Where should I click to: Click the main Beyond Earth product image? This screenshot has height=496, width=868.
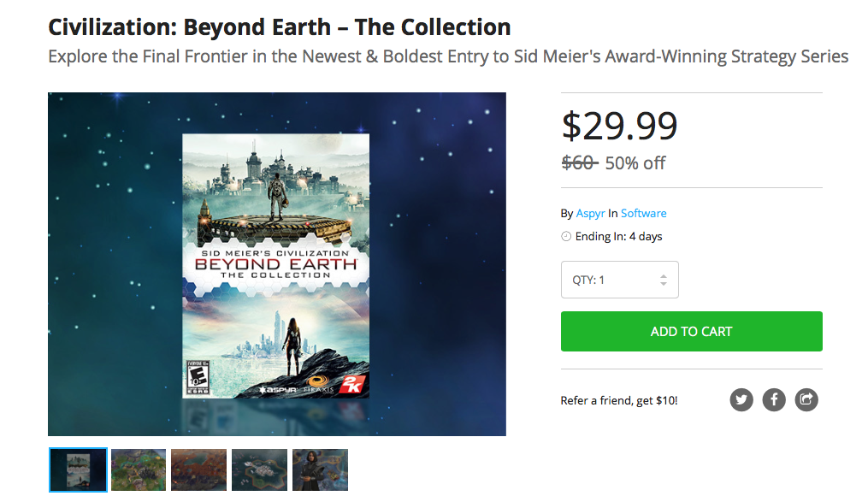click(276, 265)
